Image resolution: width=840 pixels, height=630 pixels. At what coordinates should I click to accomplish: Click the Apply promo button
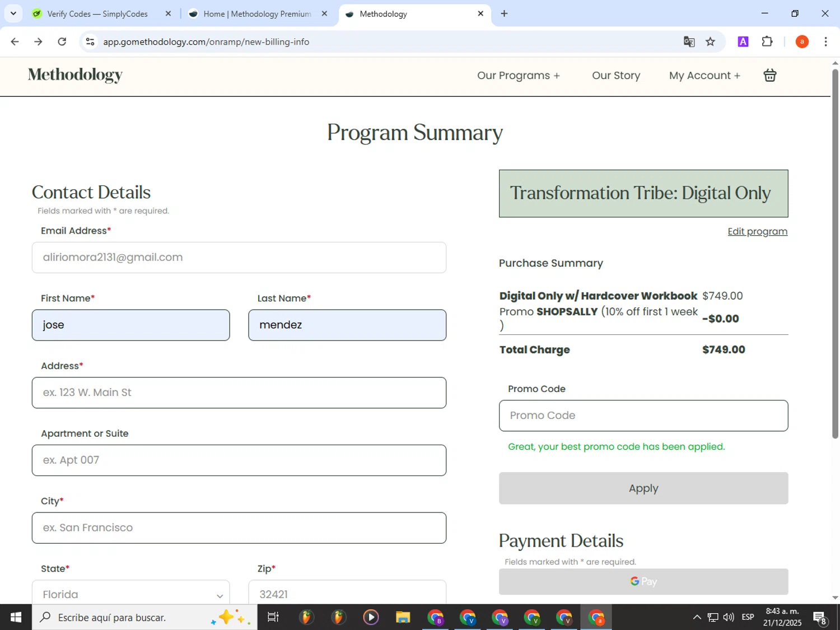pyautogui.click(x=643, y=488)
